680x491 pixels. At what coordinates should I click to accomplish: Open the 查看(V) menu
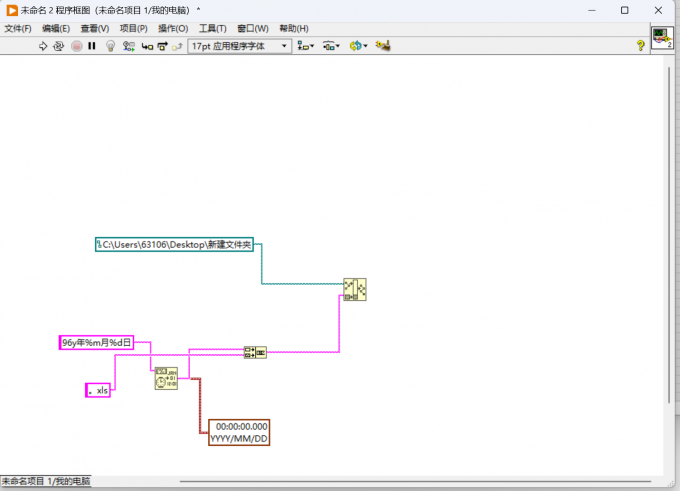(95, 29)
